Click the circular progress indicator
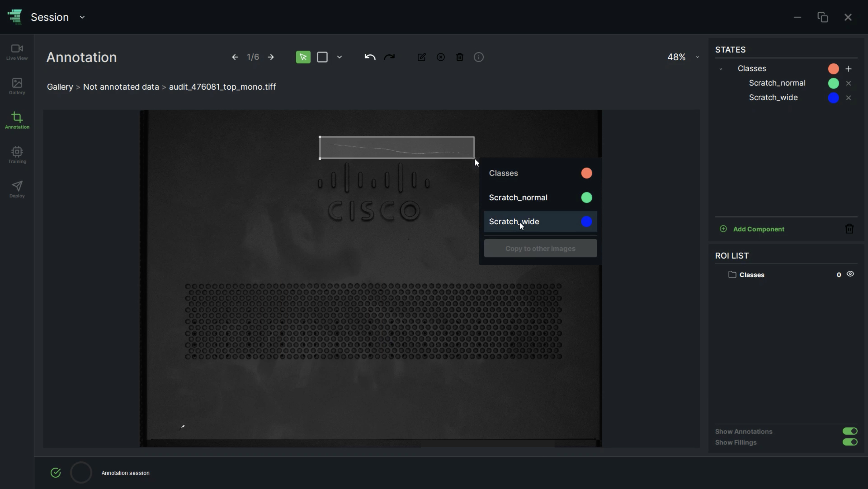 point(81,473)
